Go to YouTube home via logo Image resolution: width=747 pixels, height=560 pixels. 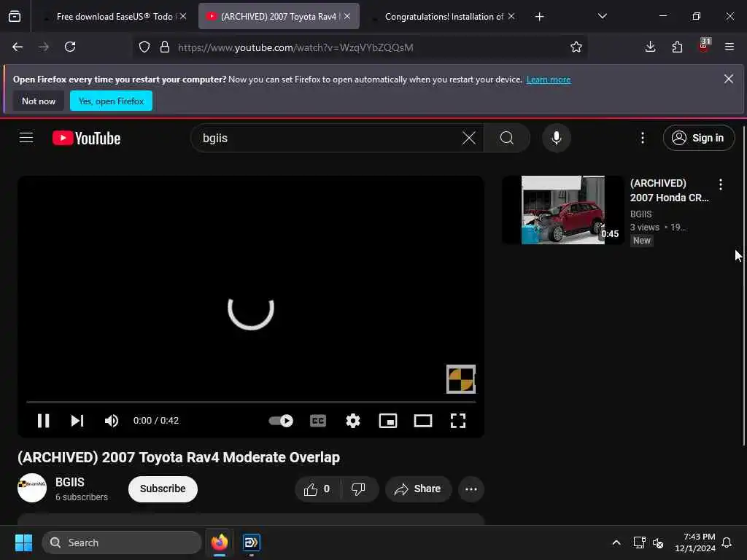point(86,138)
